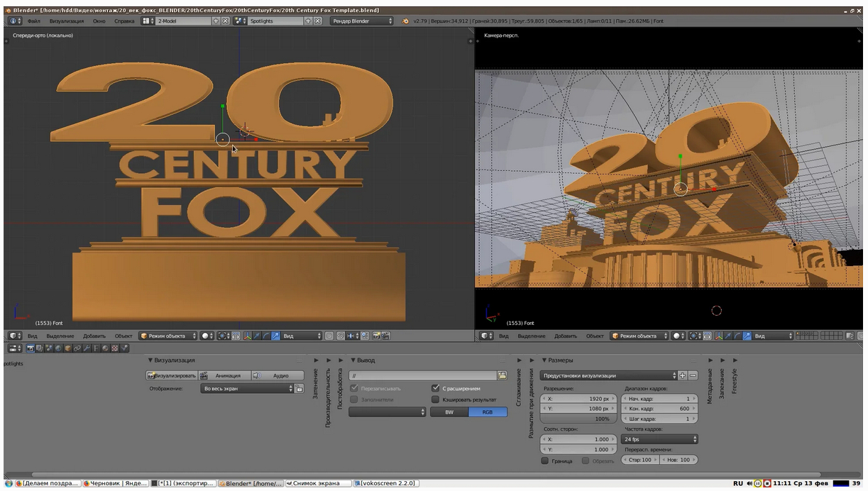Click the RU keyboard layout indicator
Screen dimensions: 868x491
coord(738,483)
